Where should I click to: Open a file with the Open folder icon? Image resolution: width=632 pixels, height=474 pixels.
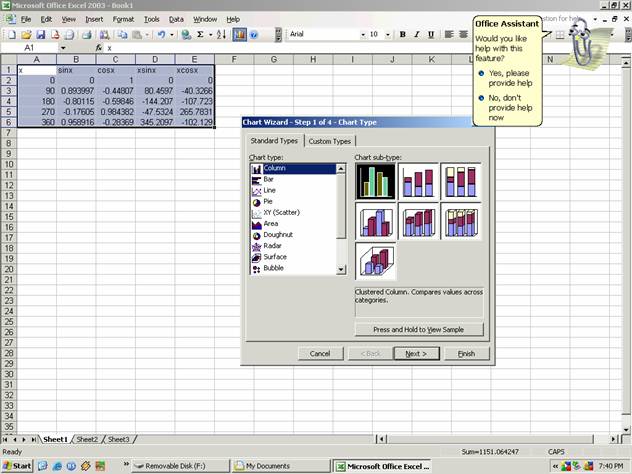click(26, 35)
